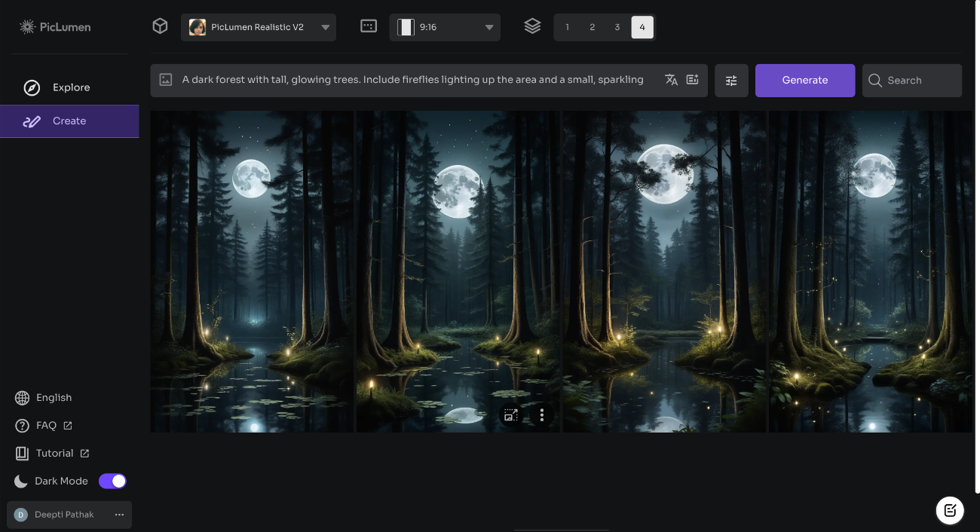Select batch count of 1
The height and width of the screenshot is (532, 980).
pyautogui.click(x=567, y=26)
